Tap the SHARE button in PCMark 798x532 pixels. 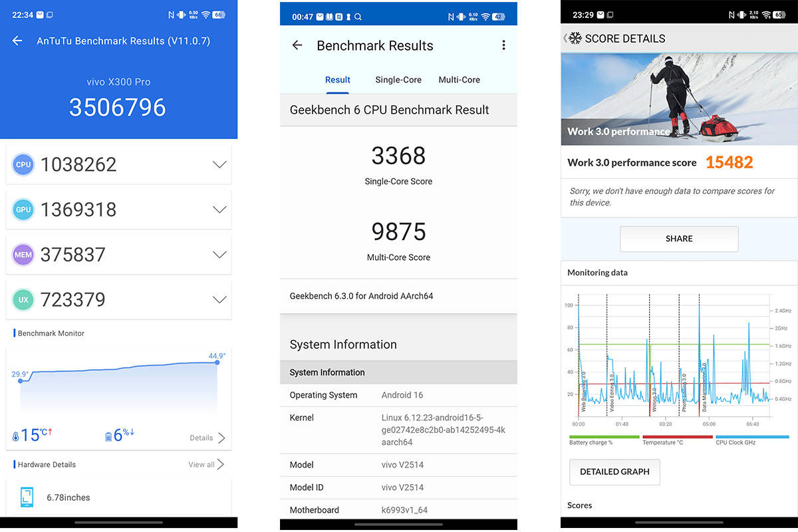679,239
